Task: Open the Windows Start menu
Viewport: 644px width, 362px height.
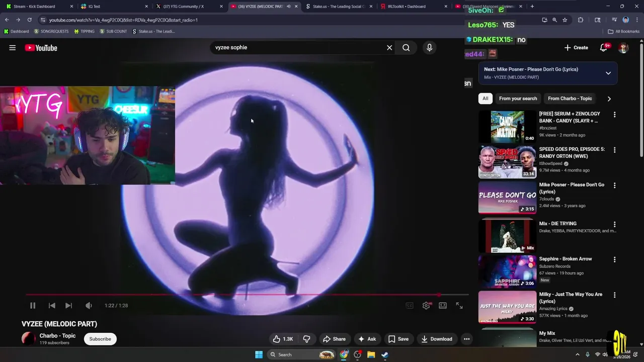Action: pos(259,354)
